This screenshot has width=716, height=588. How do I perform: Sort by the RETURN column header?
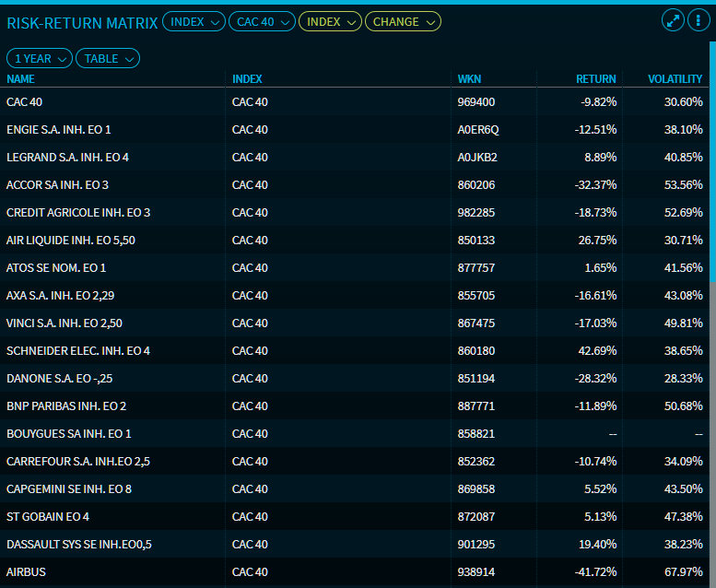click(596, 79)
